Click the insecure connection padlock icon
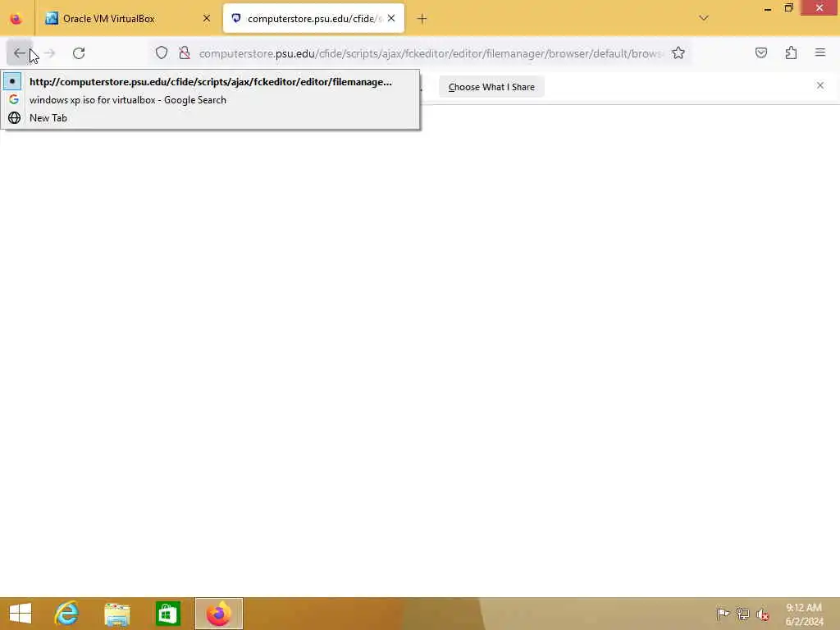The width and height of the screenshot is (840, 630). [x=185, y=53]
